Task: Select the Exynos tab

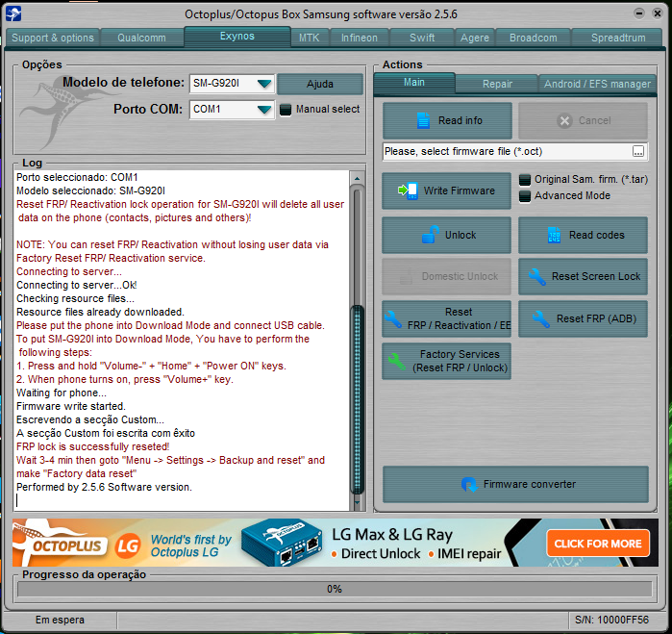Action: pyautogui.click(x=237, y=36)
